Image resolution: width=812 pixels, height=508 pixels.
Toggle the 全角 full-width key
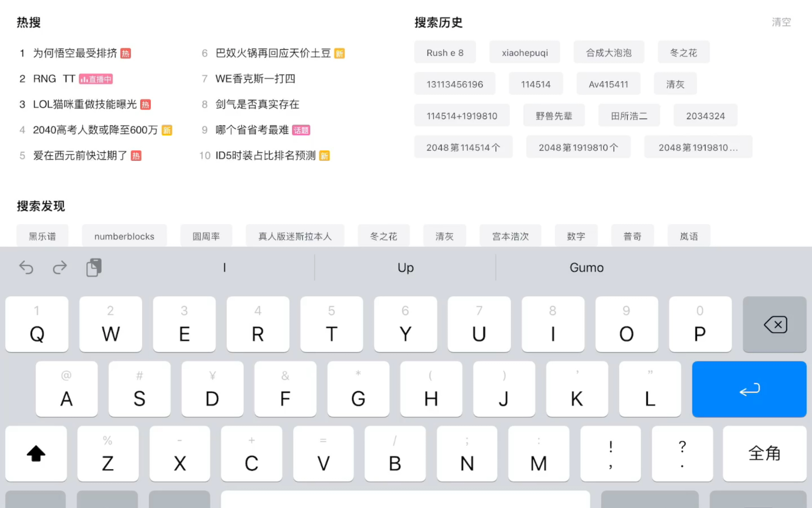point(764,454)
